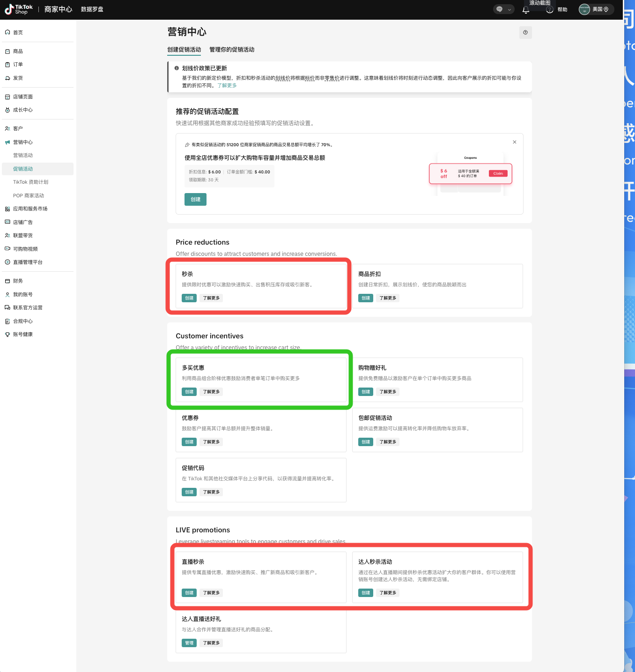Click the help icon in top bar
The width and height of the screenshot is (635, 672).
coord(550,10)
